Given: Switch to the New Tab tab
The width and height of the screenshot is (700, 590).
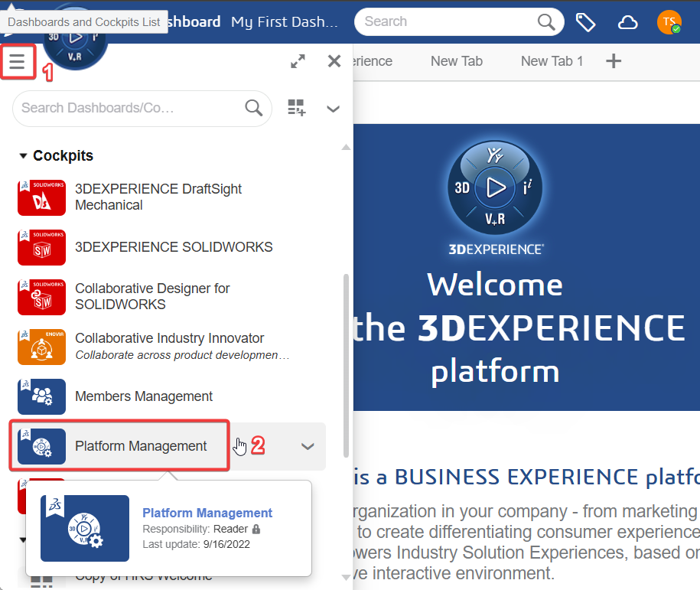Looking at the screenshot, I should tap(457, 61).
